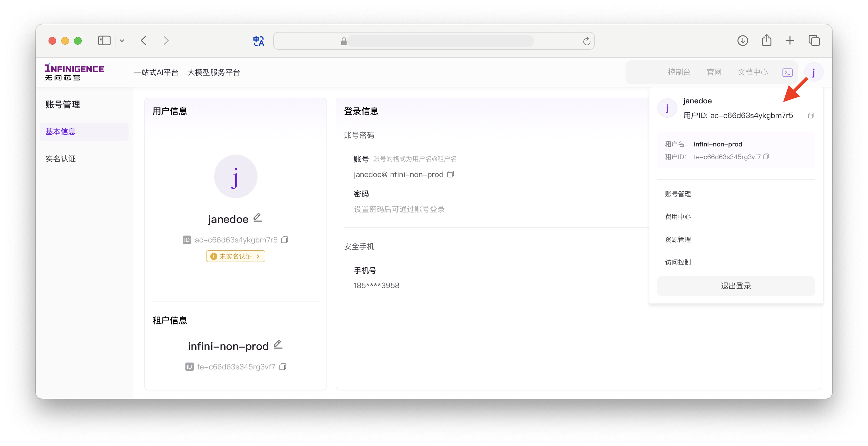Copy the account janedoe@infini-non-prod

coord(451,174)
